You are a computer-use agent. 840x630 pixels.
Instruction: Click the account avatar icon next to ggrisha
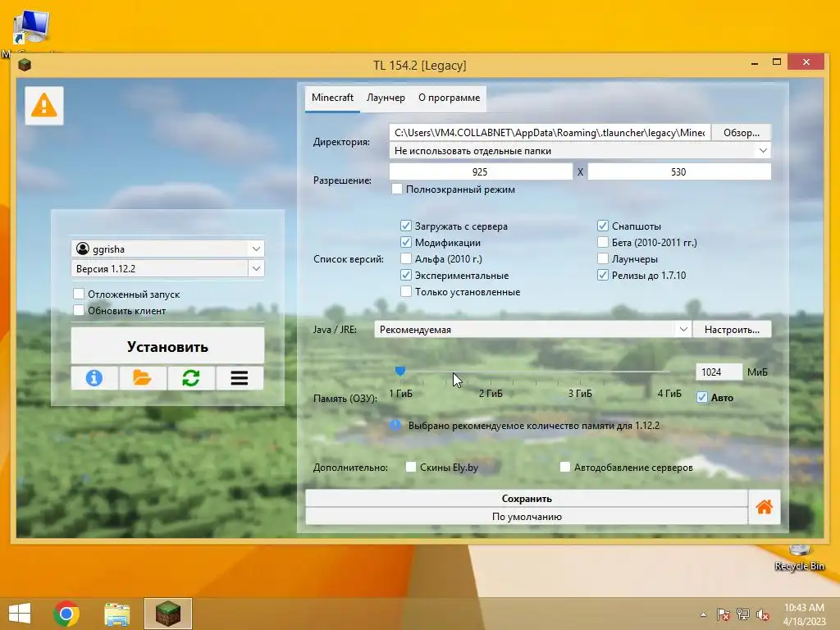(83, 249)
